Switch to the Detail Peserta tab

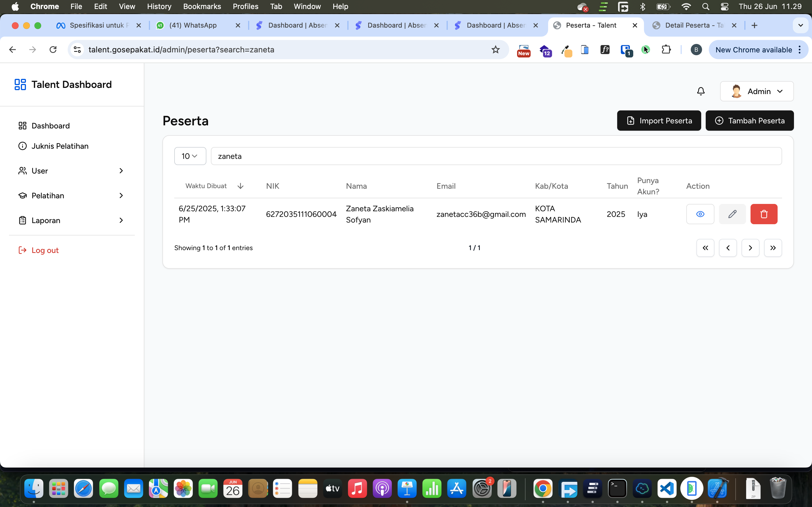point(693,25)
